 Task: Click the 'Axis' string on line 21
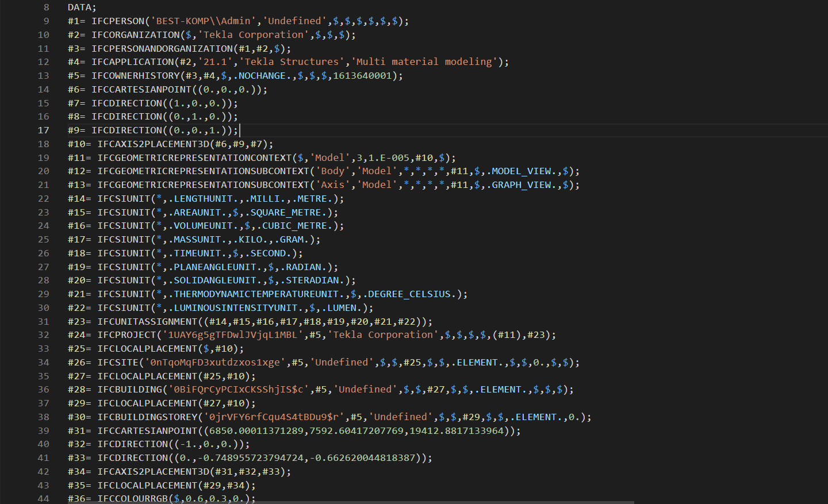click(x=333, y=185)
